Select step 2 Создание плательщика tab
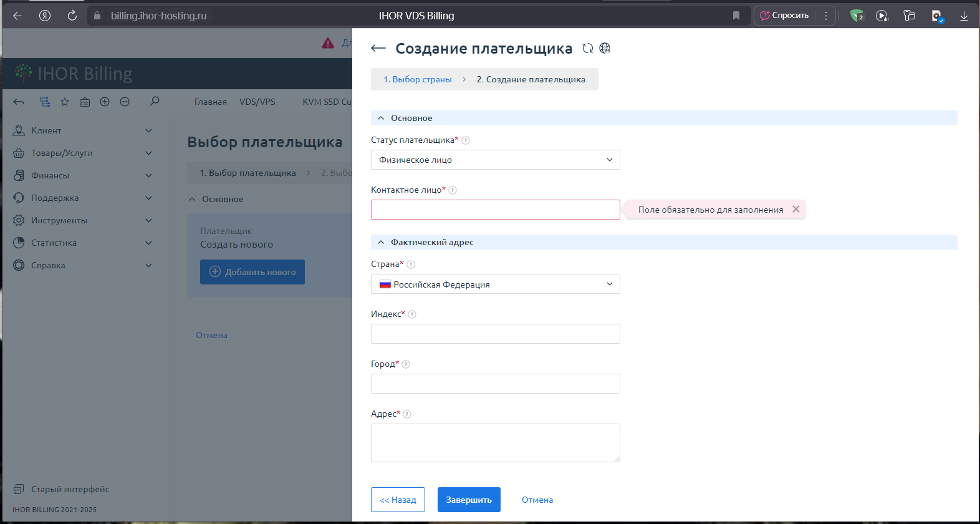 pos(531,79)
